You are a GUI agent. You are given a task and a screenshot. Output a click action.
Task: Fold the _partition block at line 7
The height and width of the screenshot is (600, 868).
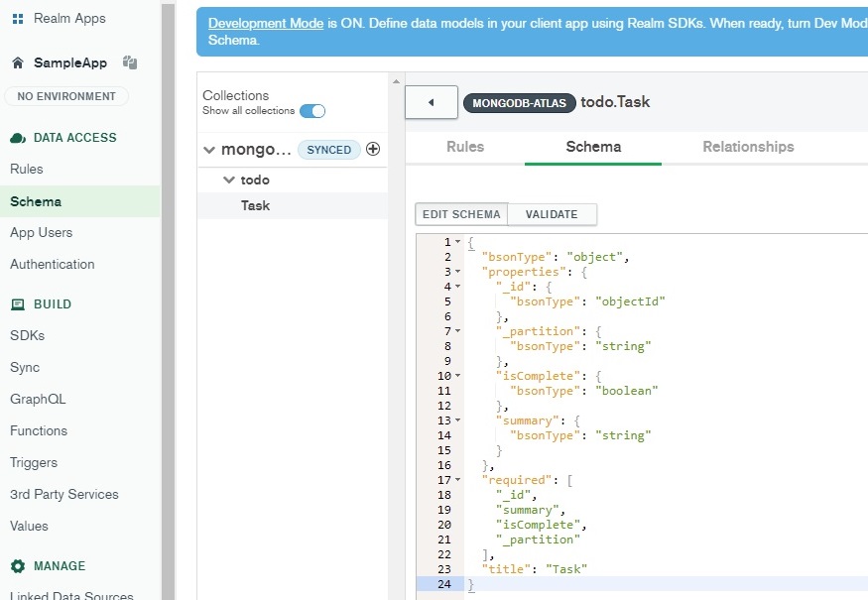(x=457, y=331)
